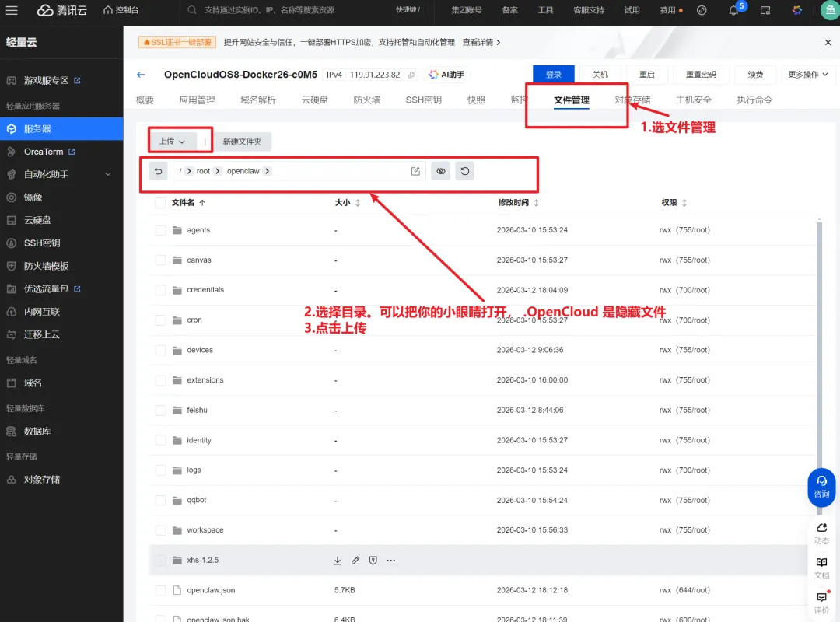Viewport: 840px width, 622px height.
Task: Click the Tencent Cloud logo
Action: click(61, 10)
